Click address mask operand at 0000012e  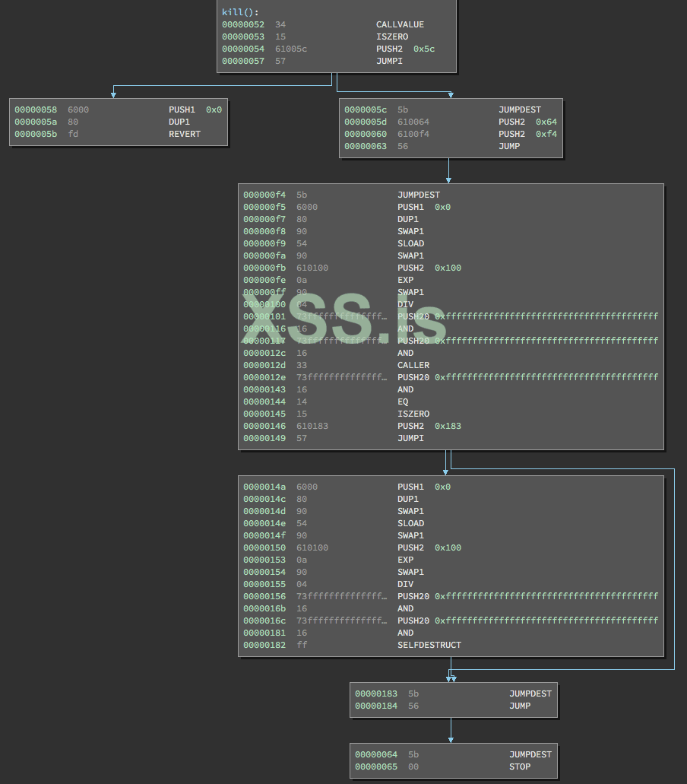pyautogui.click(x=546, y=377)
